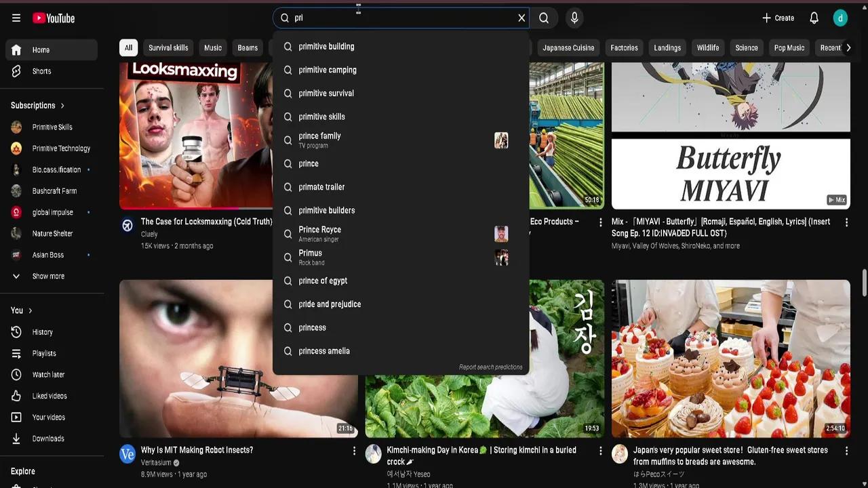Viewport: 868px width, 488px height.
Task: Open the Bushcraft Farm subscription
Action: point(52,191)
